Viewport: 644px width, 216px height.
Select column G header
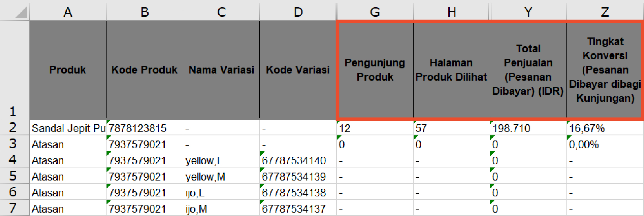coord(375,12)
